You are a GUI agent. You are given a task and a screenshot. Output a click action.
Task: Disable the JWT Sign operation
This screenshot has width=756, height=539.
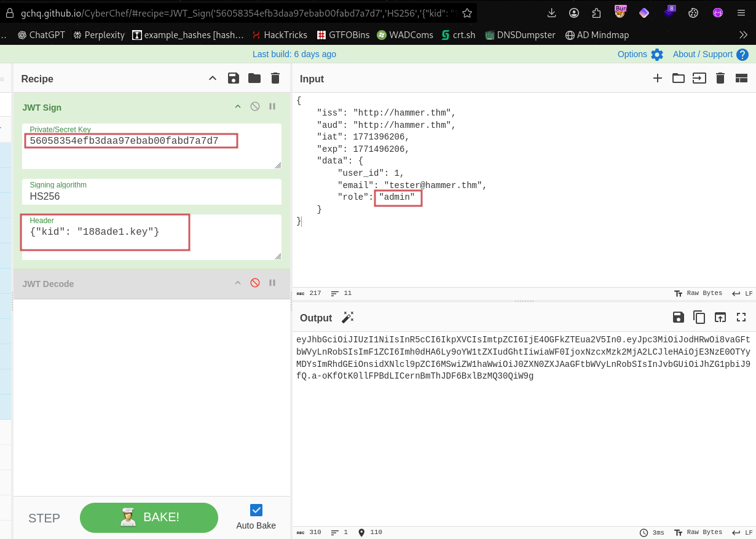[255, 106]
